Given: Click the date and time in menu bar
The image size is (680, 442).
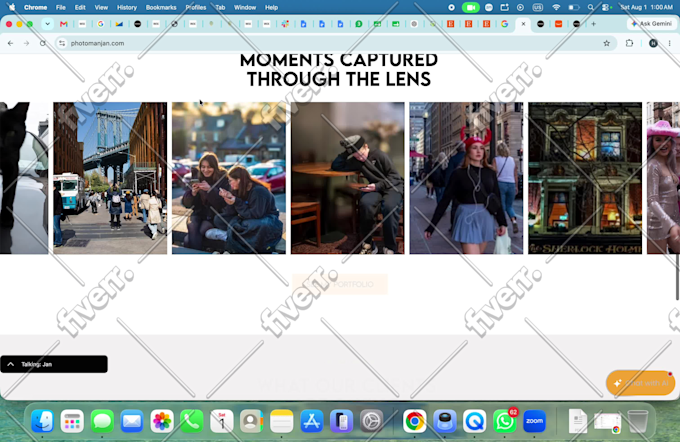Looking at the screenshot, I should [x=647, y=7].
